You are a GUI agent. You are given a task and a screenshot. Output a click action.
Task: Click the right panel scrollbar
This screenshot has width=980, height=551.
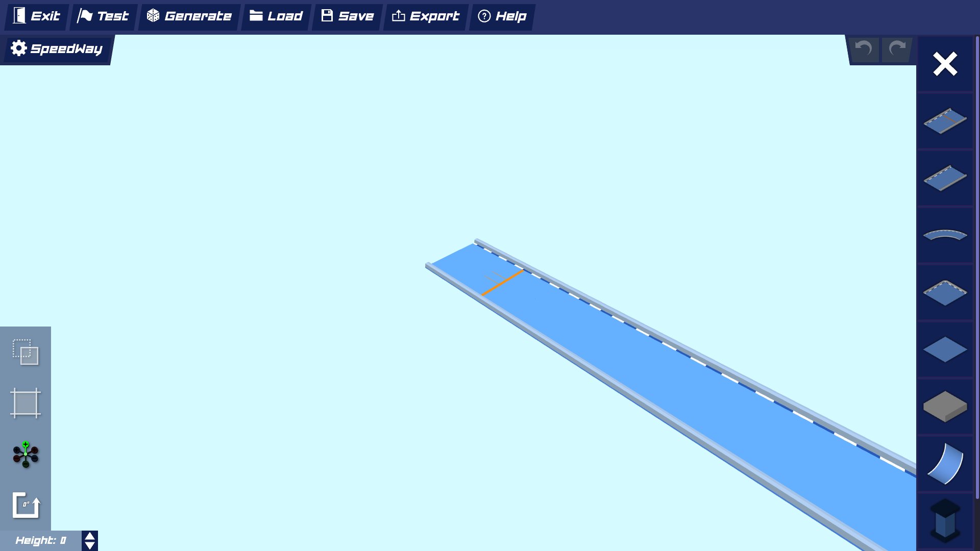[977, 265]
